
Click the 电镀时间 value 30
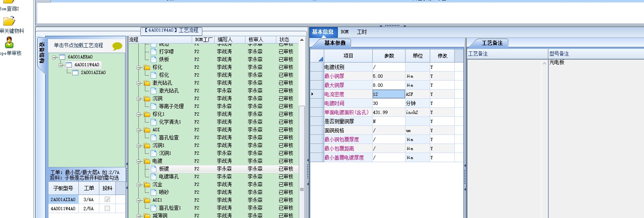[x=389, y=103]
